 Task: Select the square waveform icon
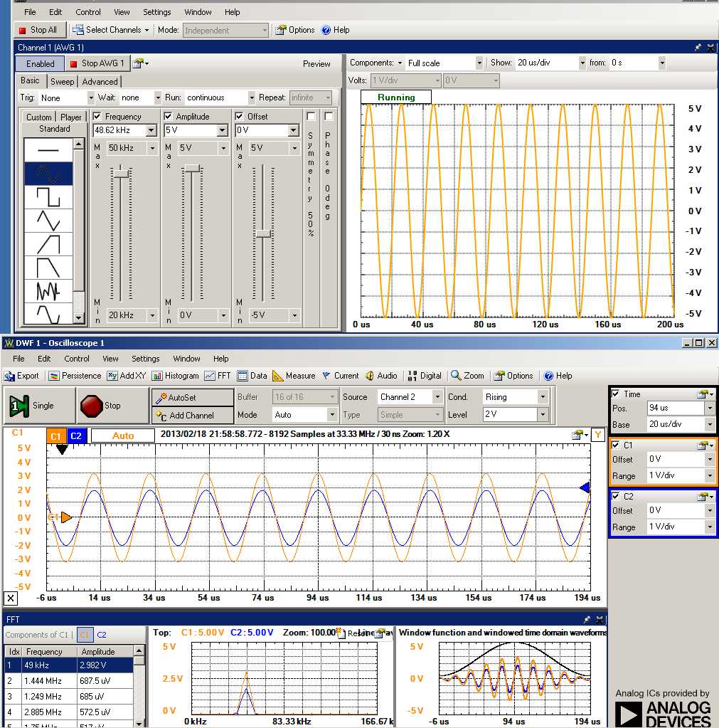tap(48, 197)
